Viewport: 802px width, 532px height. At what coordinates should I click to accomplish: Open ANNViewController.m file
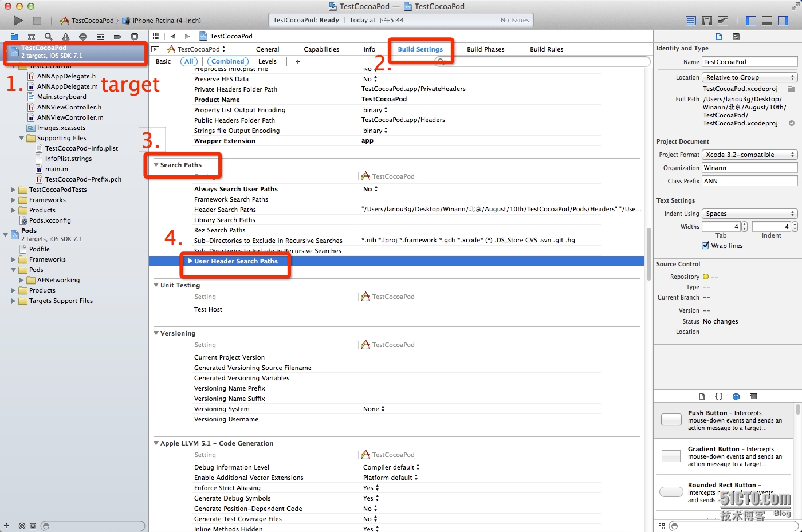[70, 117]
